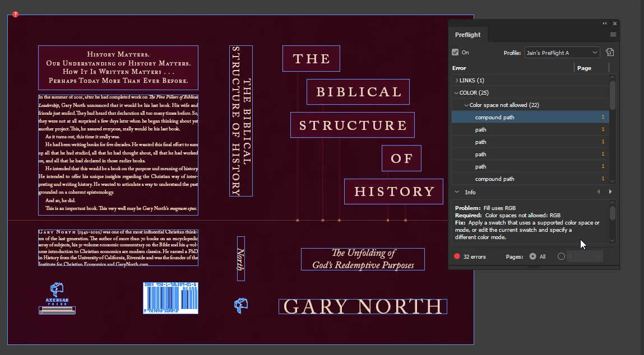Image resolution: width=644 pixels, height=355 pixels.
Task: Select the HISTORY title frame on front cover
Action: tap(393, 191)
